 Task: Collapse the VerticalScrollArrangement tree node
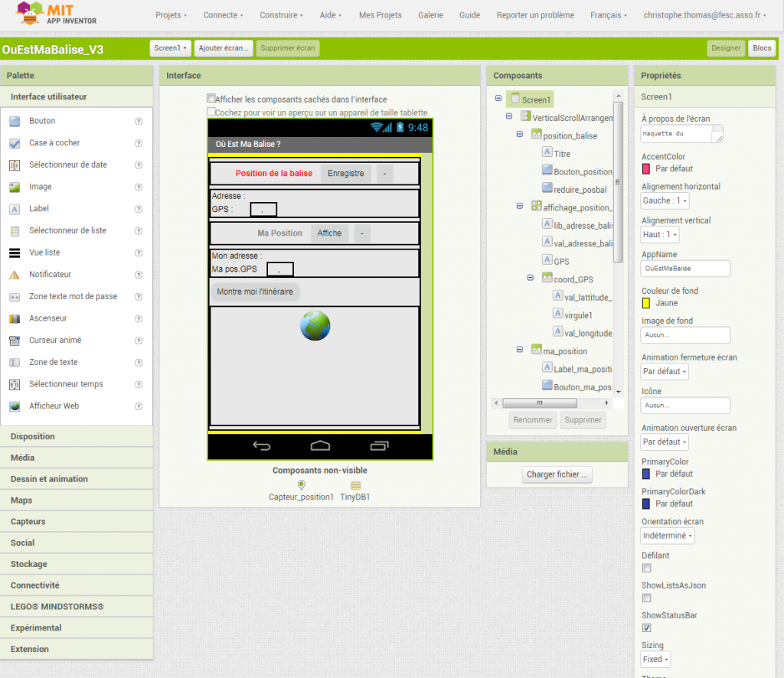(509, 116)
